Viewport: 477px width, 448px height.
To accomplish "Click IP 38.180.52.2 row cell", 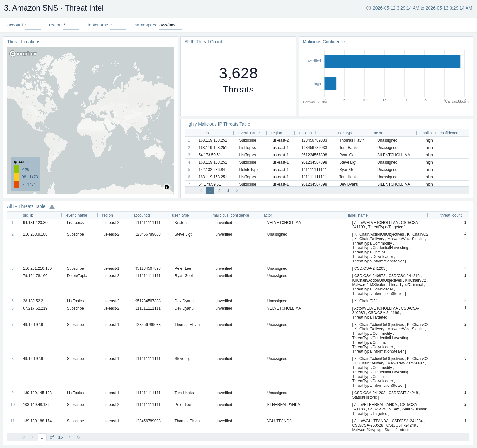I will (x=33, y=301).
